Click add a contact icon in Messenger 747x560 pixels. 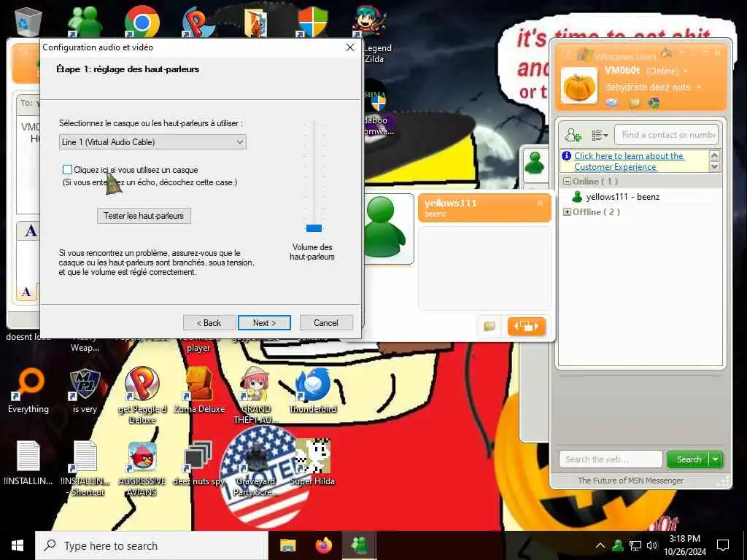(x=573, y=135)
